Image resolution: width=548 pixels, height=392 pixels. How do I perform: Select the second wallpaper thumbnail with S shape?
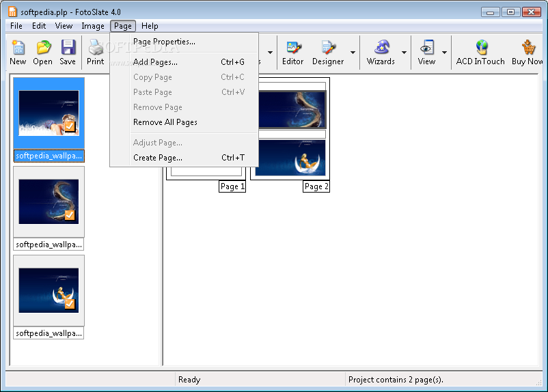pyautogui.click(x=49, y=201)
